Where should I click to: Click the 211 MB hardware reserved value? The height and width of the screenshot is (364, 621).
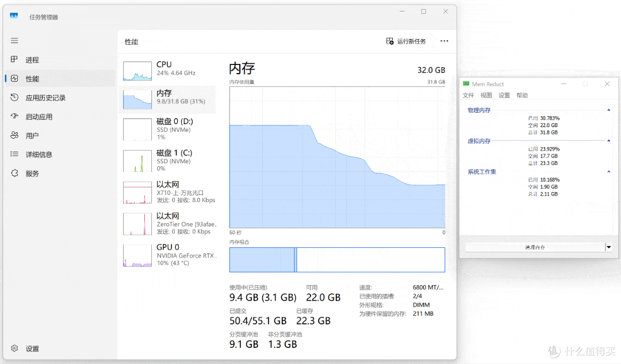coord(423,314)
